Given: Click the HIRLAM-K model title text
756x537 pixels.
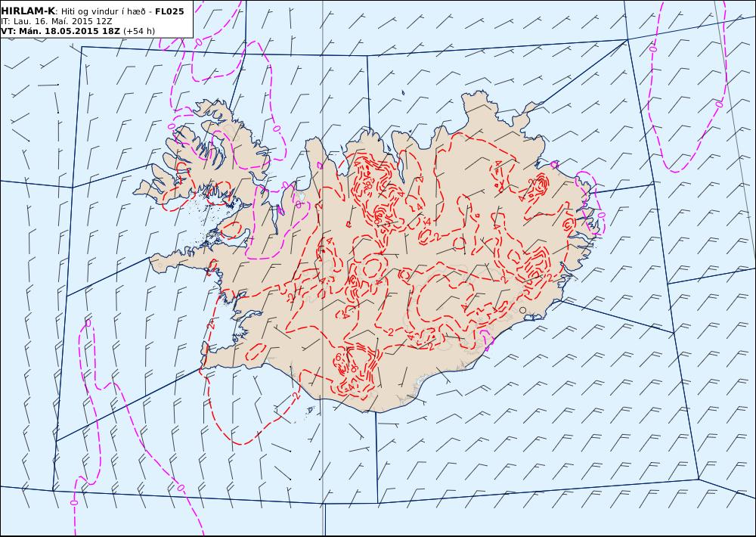Looking at the screenshot, I should pos(28,11).
